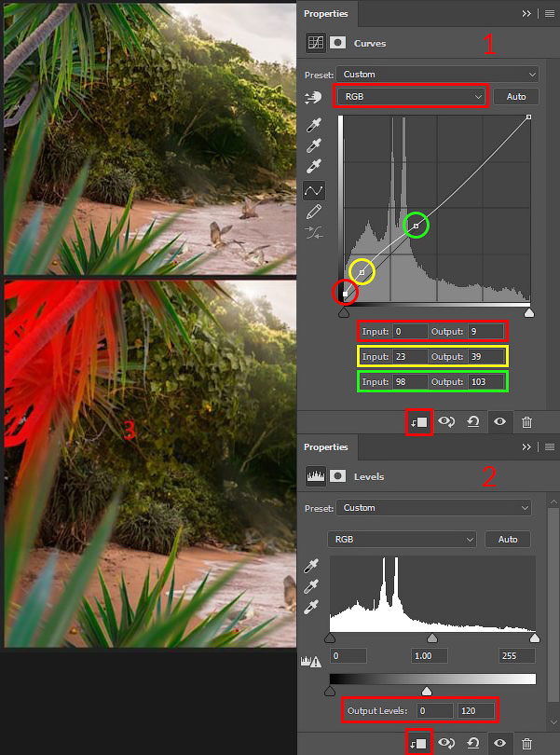Viewport: 560px width, 755px height.
Task: Pick the gray point eyedropper in Curves
Action: tap(314, 146)
